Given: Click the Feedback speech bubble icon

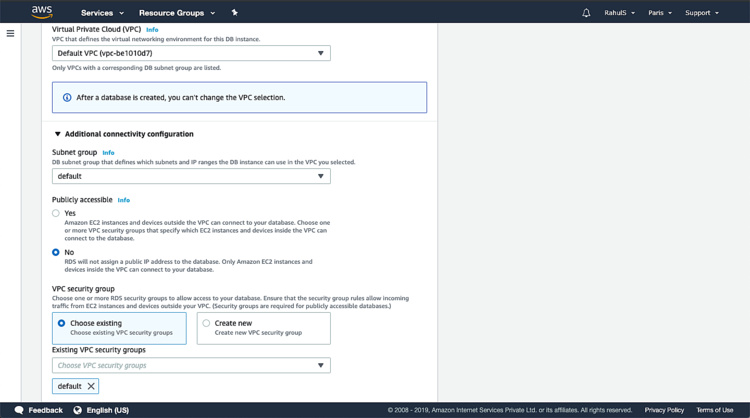Looking at the screenshot, I should [x=19, y=410].
